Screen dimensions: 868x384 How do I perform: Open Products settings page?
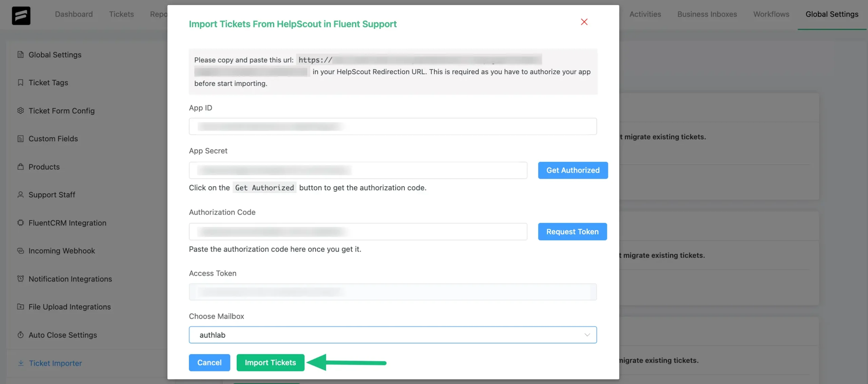pyautogui.click(x=44, y=167)
